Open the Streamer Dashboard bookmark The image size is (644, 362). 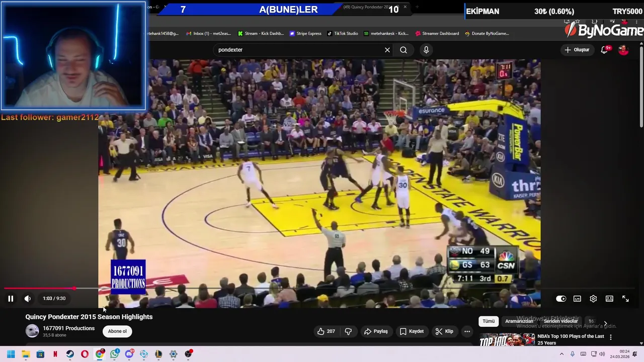(437, 34)
